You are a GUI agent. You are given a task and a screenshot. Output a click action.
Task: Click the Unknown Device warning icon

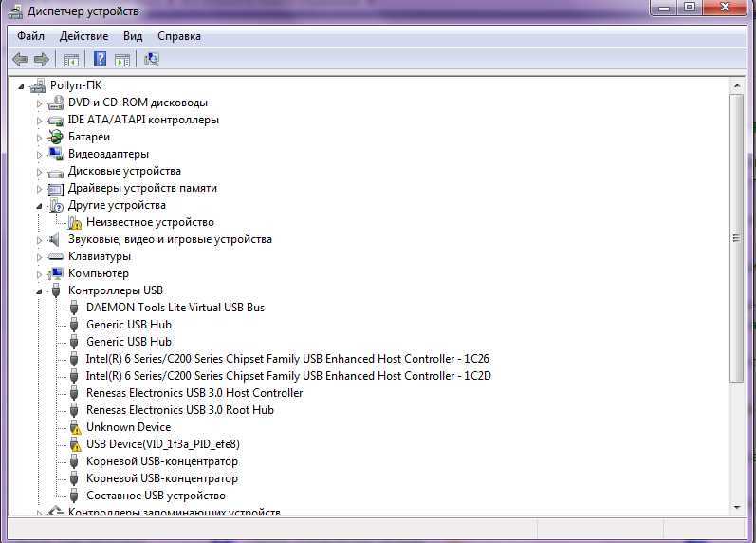coord(74,427)
